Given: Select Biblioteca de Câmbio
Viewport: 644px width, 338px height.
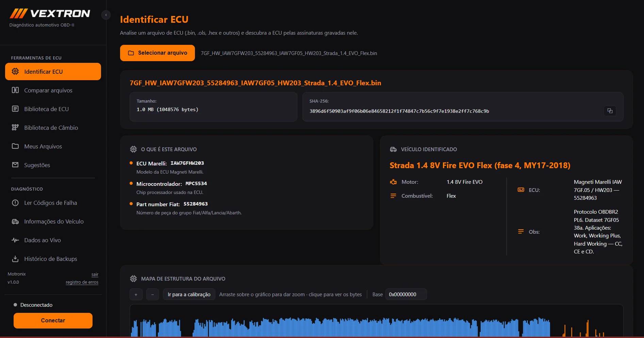Looking at the screenshot, I should (53, 127).
